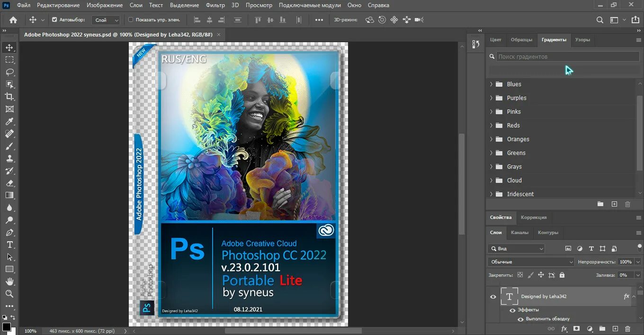
Task: Hide the Designed by Leha342 layer
Action: (x=493, y=297)
